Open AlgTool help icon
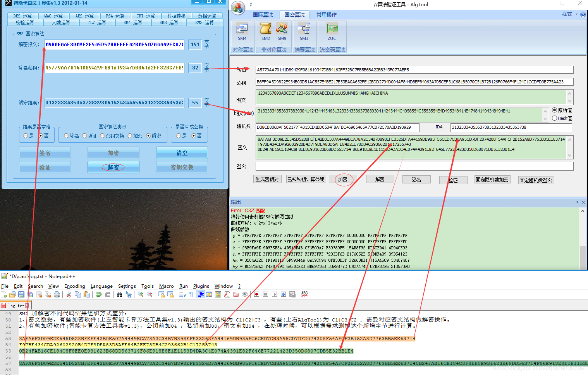The image size is (588, 375). 583,14
